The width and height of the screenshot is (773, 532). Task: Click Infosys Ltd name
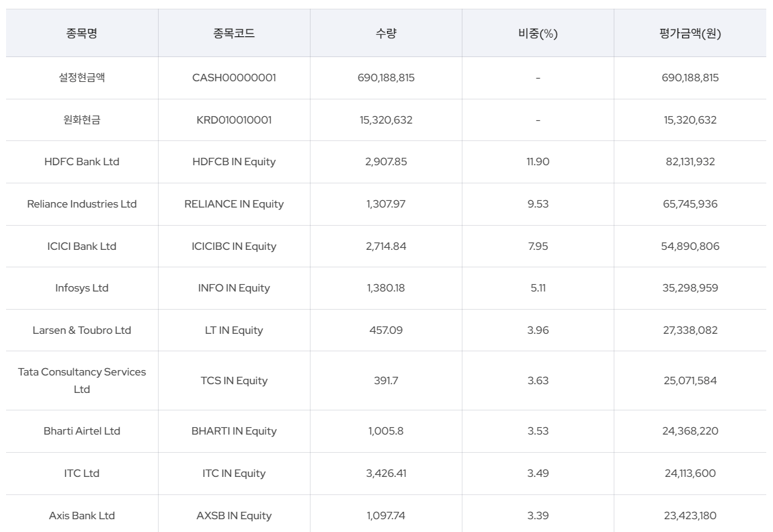click(x=82, y=288)
